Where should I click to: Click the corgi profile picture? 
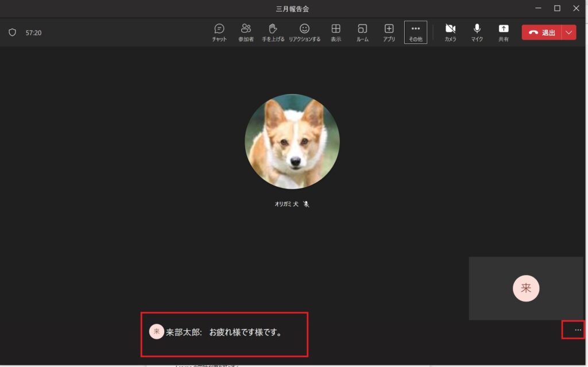point(292,141)
